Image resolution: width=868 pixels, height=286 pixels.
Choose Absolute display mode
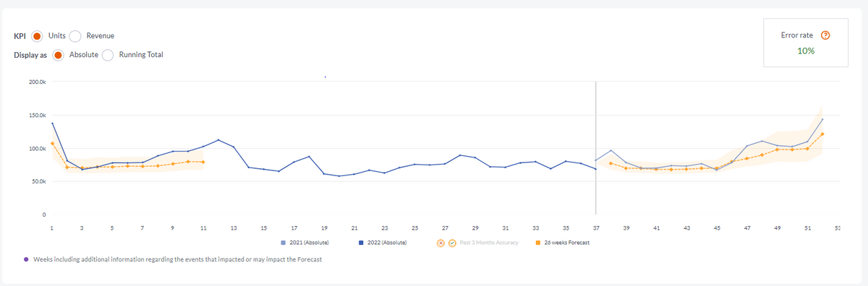point(59,55)
